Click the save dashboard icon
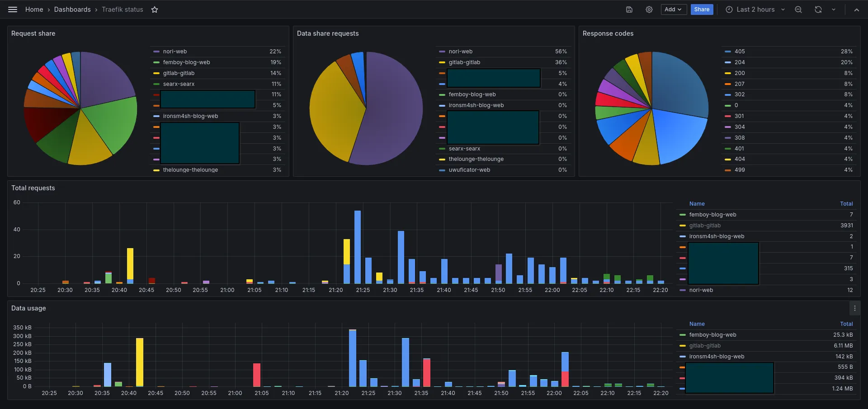This screenshot has height=409, width=868. [629, 9]
